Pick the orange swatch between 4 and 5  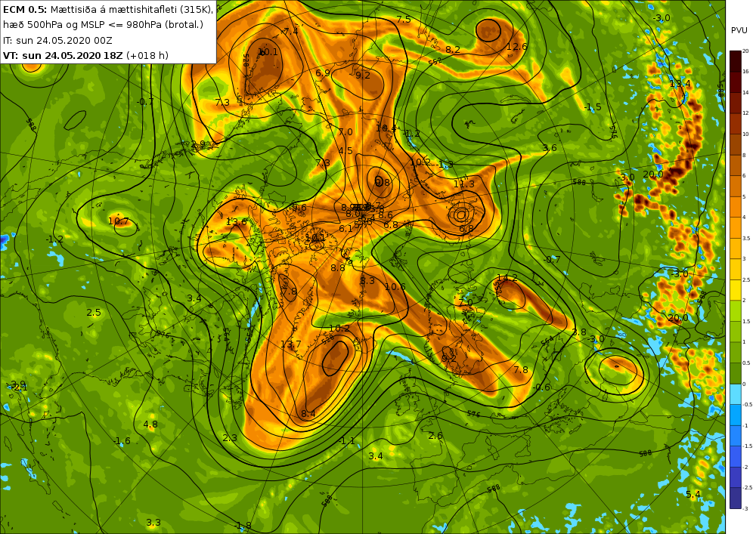tap(736, 207)
